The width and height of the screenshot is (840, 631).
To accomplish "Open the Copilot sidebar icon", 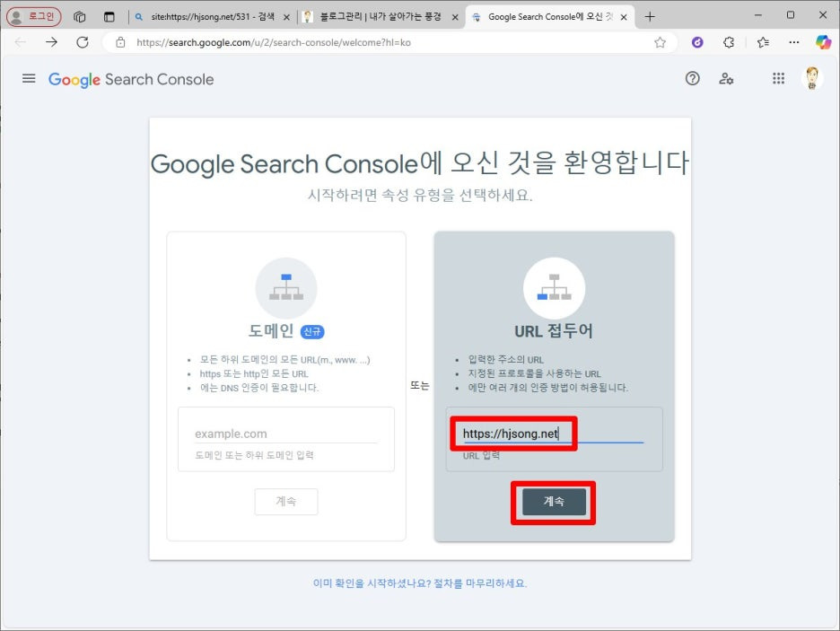I will tap(823, 42).
